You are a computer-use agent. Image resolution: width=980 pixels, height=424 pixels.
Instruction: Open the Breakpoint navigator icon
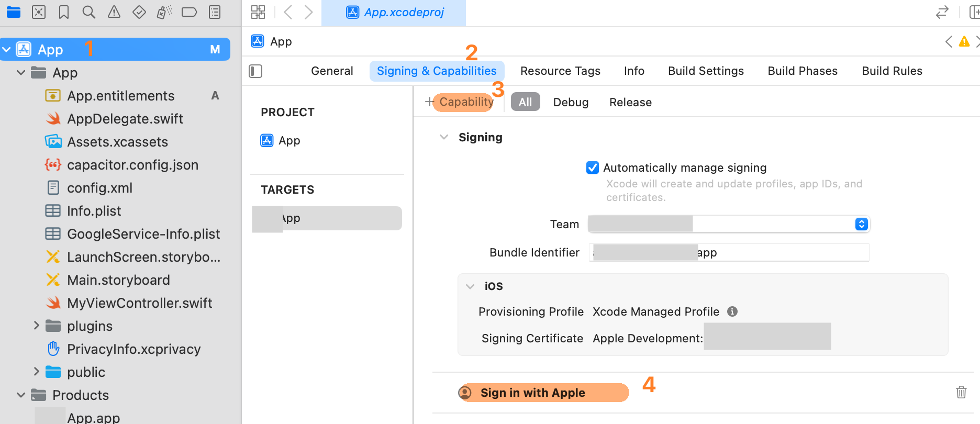(190, 12)
